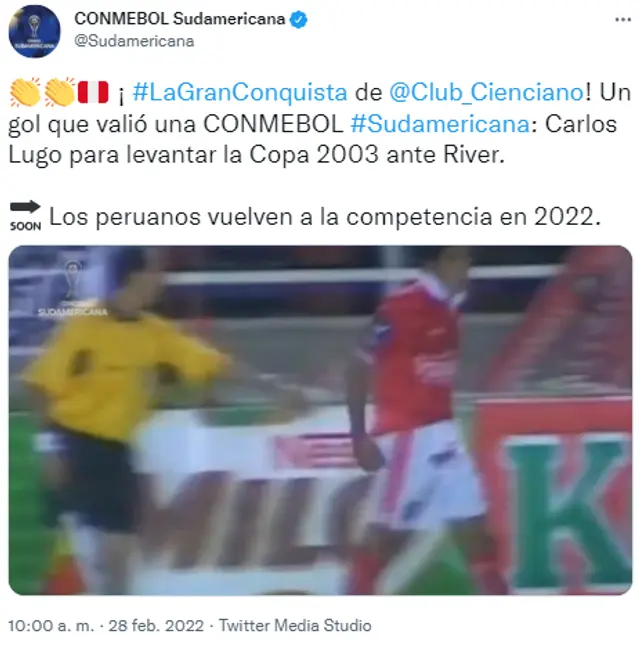Open the Twitter Media Studio source link

(295, 625)
